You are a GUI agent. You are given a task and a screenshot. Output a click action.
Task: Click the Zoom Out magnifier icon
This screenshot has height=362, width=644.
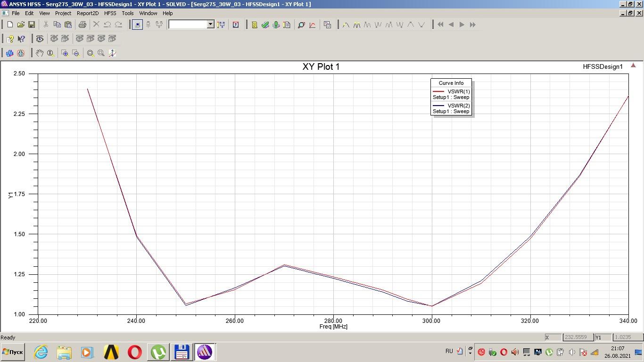pos(76,53)
